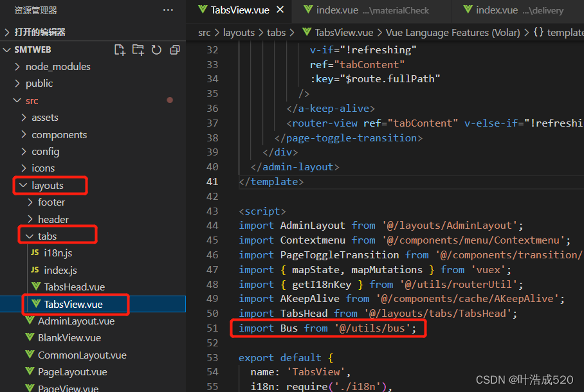This screenshot has width=584, height=392.
Task: Click the JS icon next to index.js
Action: [x=35, y=269]
